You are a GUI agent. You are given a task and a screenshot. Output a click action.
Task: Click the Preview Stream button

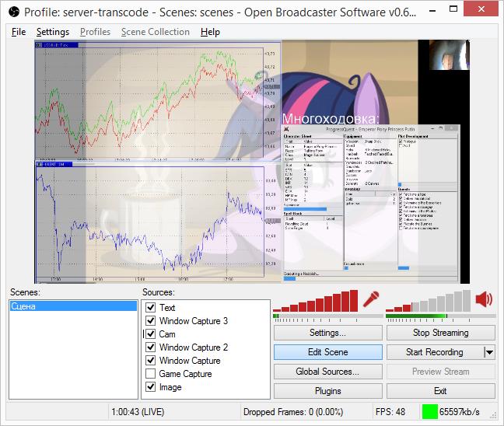441,372
